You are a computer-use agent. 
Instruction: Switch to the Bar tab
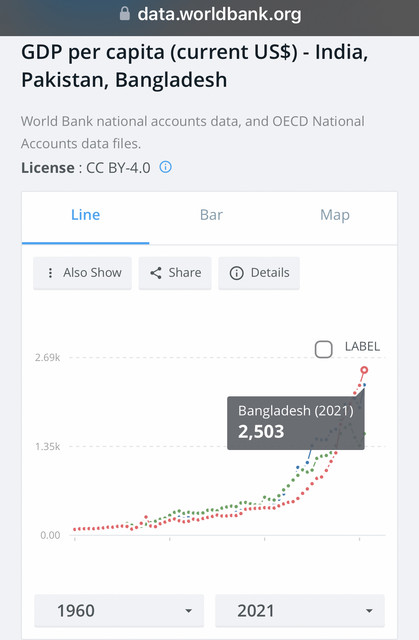pos(211,215)
